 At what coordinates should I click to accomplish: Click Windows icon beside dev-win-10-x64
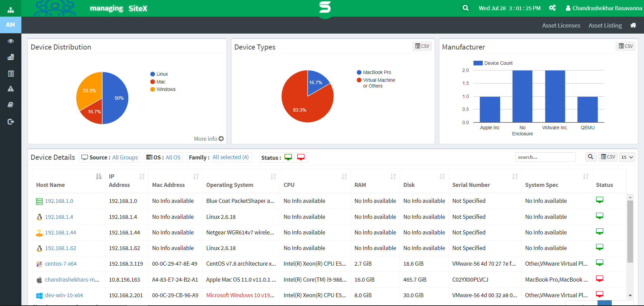click(x=39, y=295)
